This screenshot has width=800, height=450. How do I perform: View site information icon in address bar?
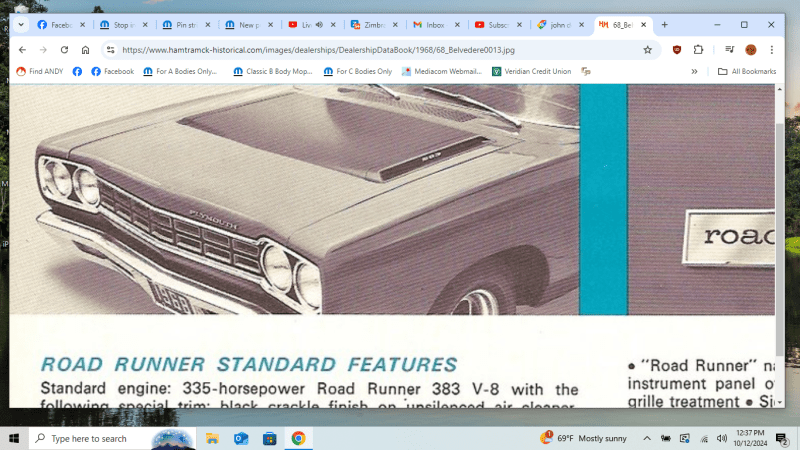[110, 49]
